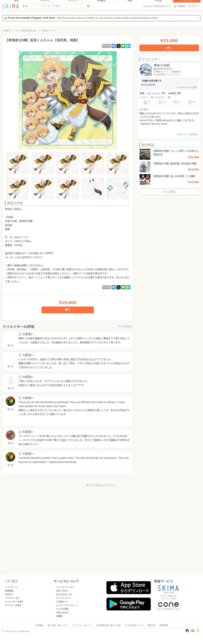Open キャラ販売(Adopt) breadcrumb
This screenshot has width=203, height=644.
click(26, 30)
